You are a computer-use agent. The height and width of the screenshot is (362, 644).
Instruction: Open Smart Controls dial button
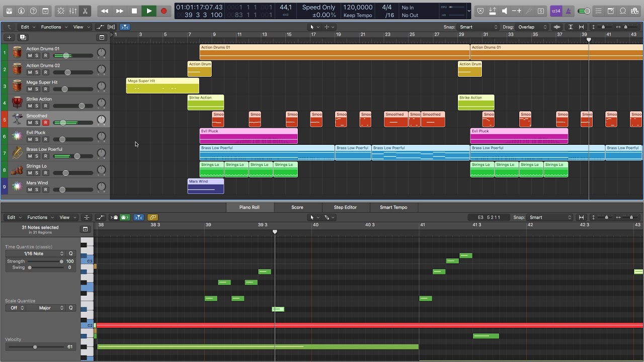point(61,11)
